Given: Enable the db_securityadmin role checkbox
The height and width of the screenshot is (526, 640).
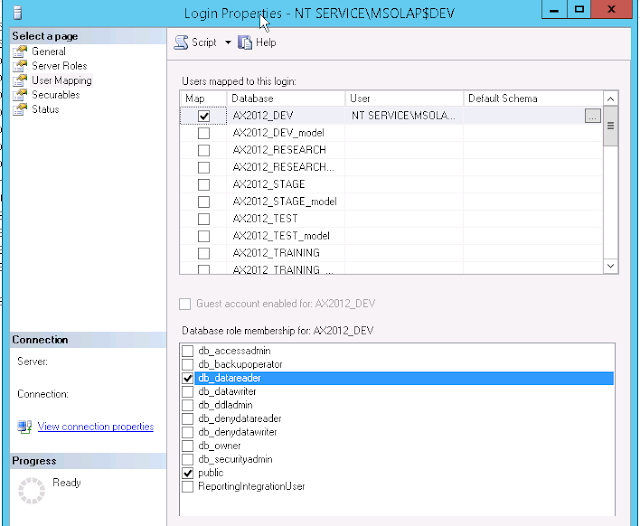Looking at the screenshot, I should coord(188,459).
